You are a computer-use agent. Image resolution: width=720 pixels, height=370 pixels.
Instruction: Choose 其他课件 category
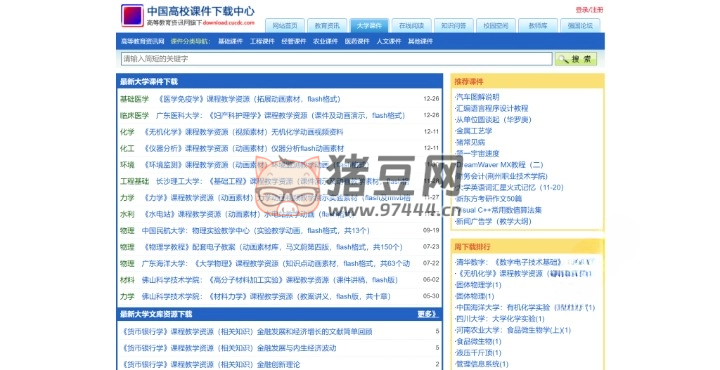(420, 41)
